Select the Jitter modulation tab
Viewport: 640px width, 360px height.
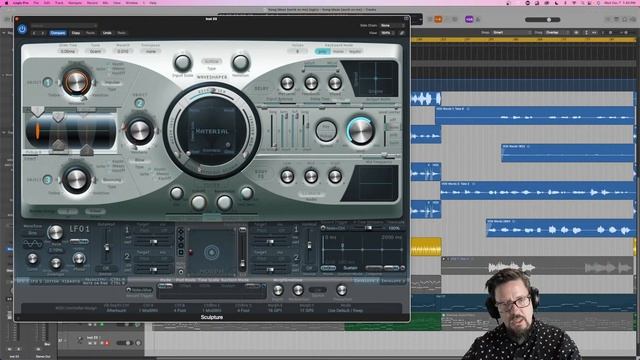coord(51,281)
